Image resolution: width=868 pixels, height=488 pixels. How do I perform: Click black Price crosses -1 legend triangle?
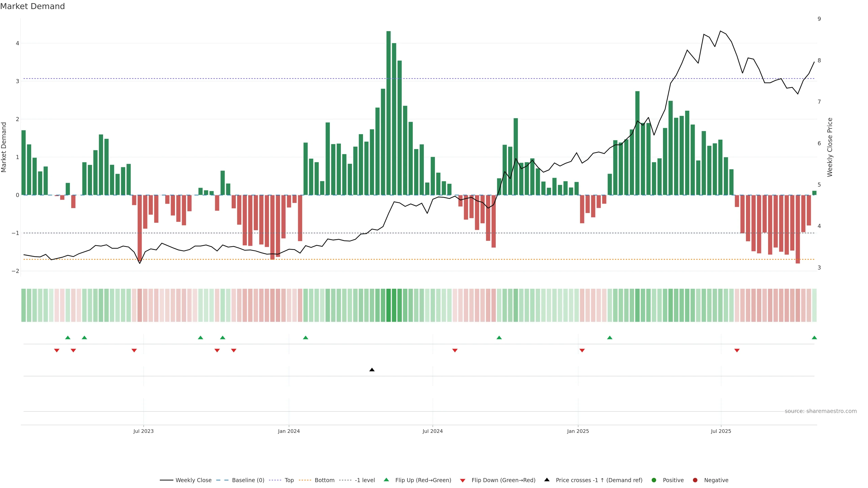click(x=547, y=480)
